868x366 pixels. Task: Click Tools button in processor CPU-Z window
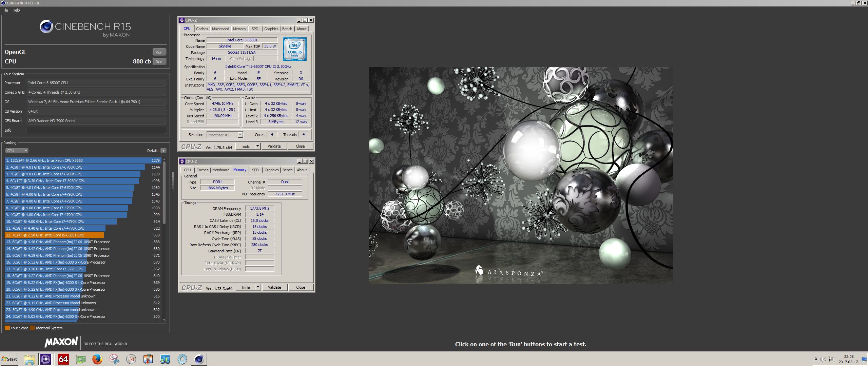245,146
